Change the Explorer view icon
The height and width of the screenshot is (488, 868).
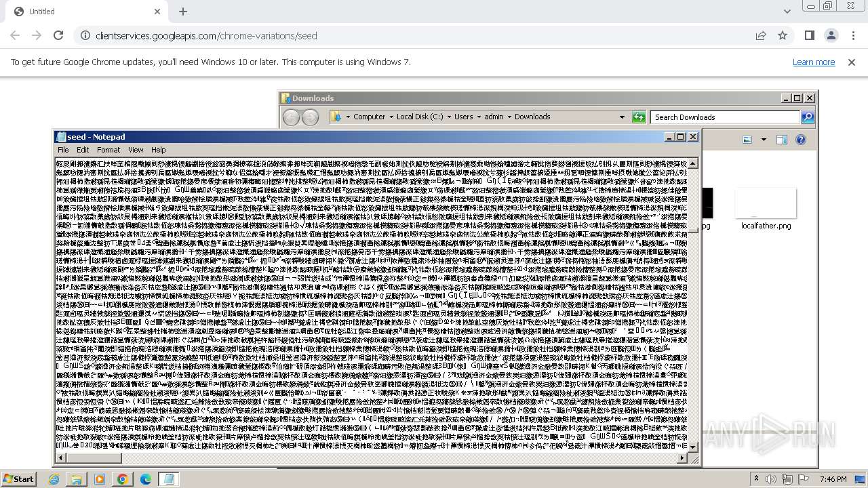click(747, 140)
